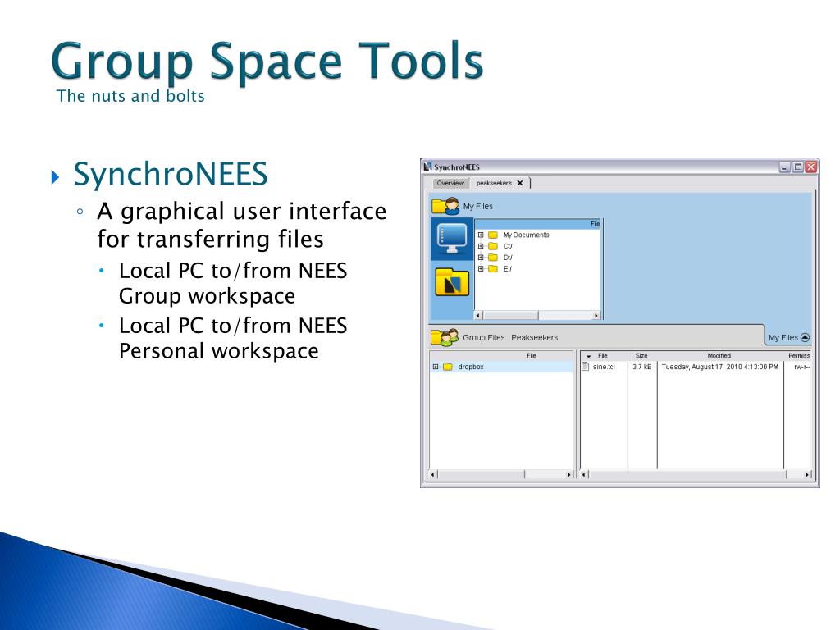Image resolution: width=840 pixels, height=630 pixels.
Task: Click the File column header in file table
Action: [603, 356]
